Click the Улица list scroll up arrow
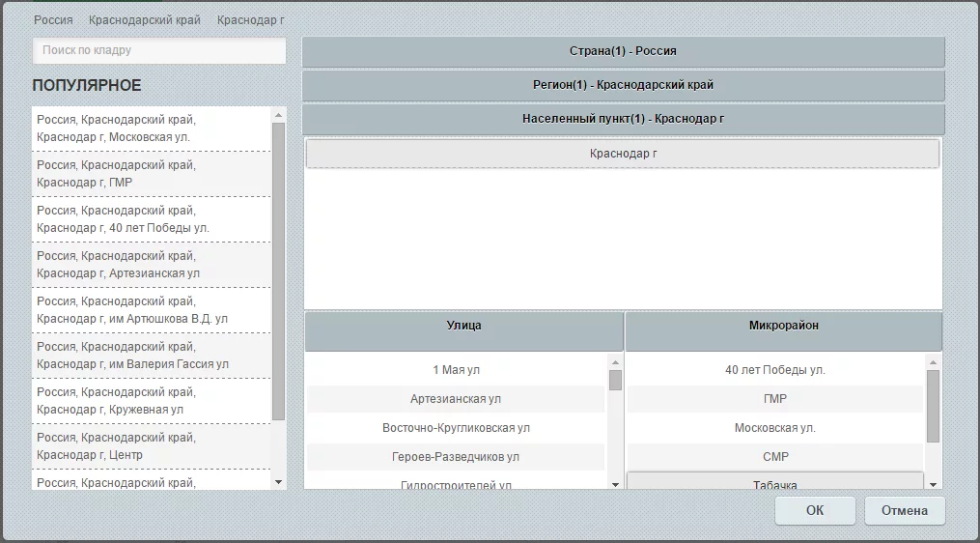This screenshot has width=980, height=543. (615, 361)
